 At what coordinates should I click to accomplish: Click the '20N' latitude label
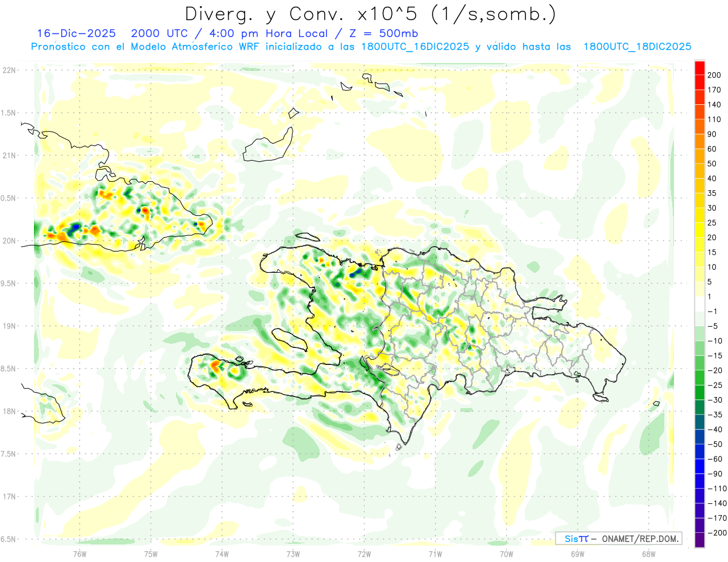[x=8, y=241]
